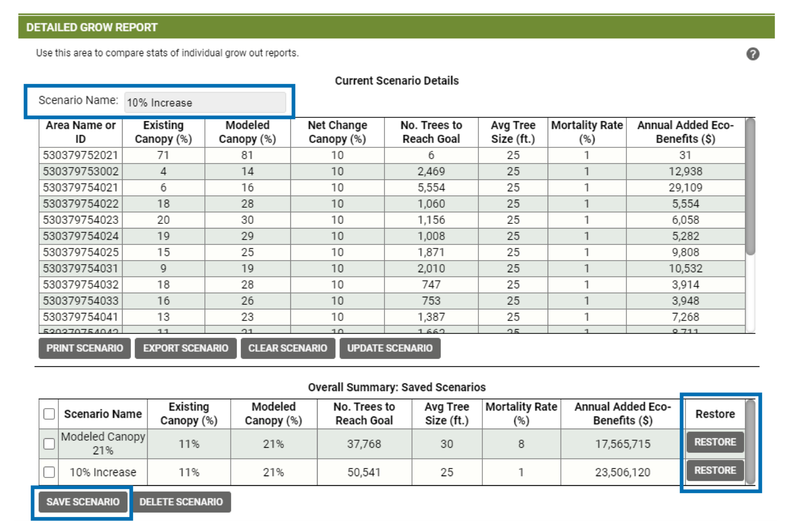This screenshot has width=796, height=532.
Task: Click Update Scenario button
Action: pyautogui.click(x=390, y=348)
